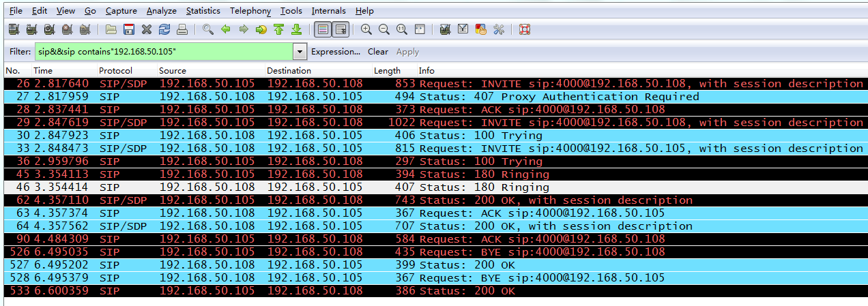Screen dimensions: 868x306
Task: Print the packets printer icon
Action: pos(182,29)
